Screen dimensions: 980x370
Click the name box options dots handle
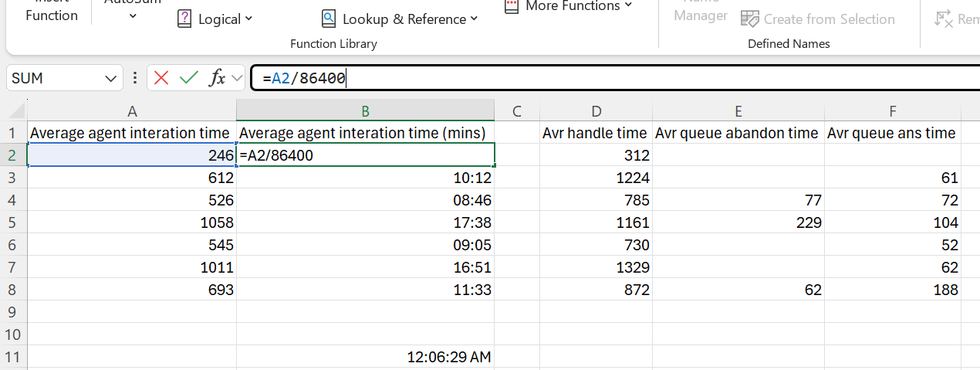tap(135, 78)
